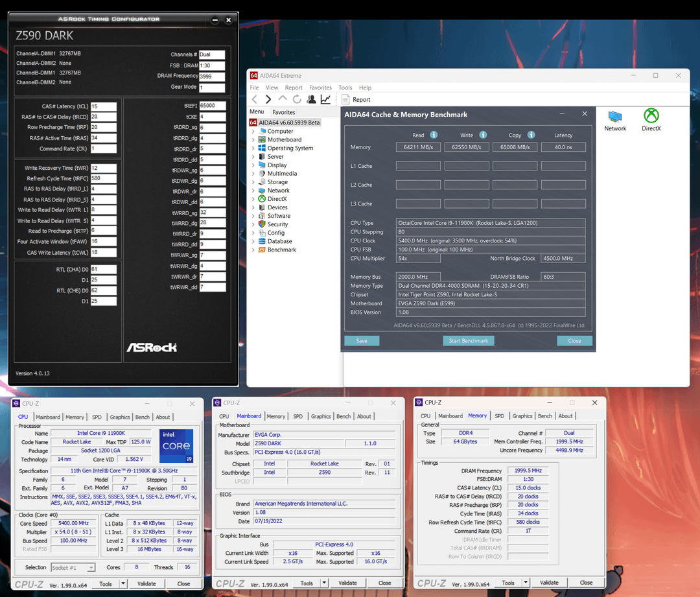700x597 pixels.
Task: Click the AIDA64 back navigation arrow
Action: [255, 100]
